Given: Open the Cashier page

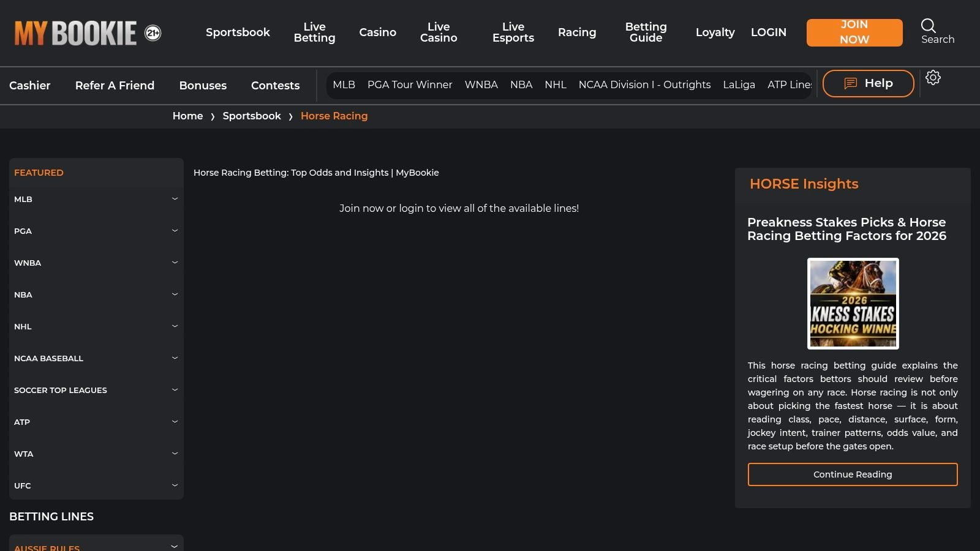Looking at the screenshot, I should coord(30,86).
